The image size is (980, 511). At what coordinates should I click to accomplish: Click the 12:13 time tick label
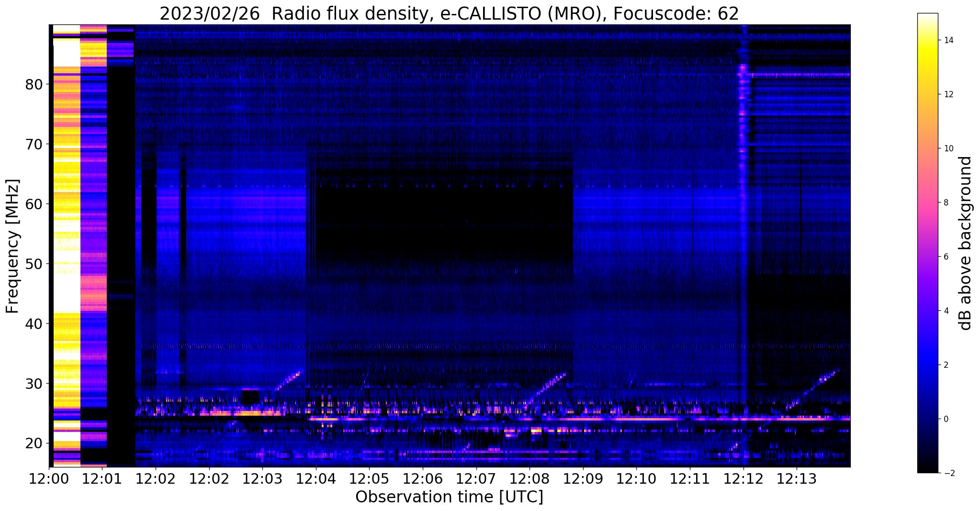coord(797,478)
